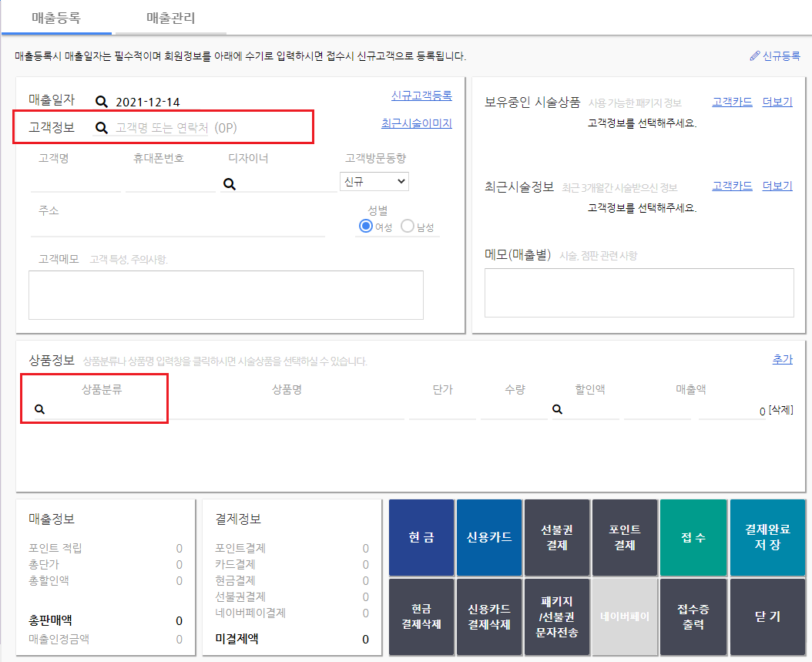Viewport: 812px width, 662px height.
Task: Click the 상품명 input field
Action: tap(287, 409)
